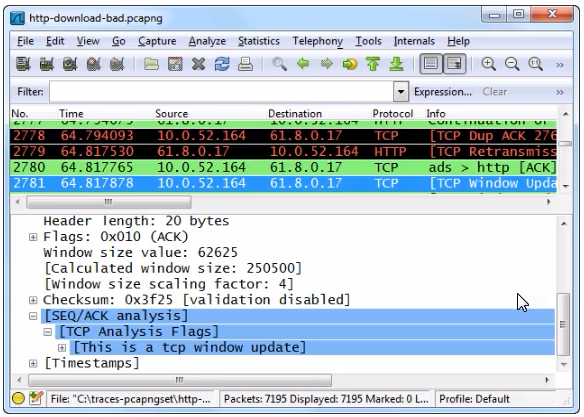Click inside the Filter text field
584x417 pixels.
pyautogui.click(x=221, y=92)
